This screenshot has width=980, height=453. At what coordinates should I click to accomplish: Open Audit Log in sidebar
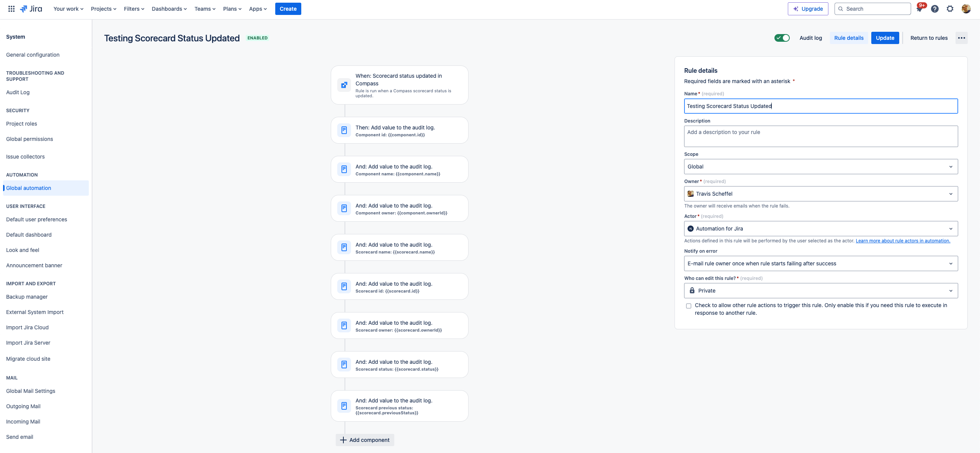click(18, 92)
